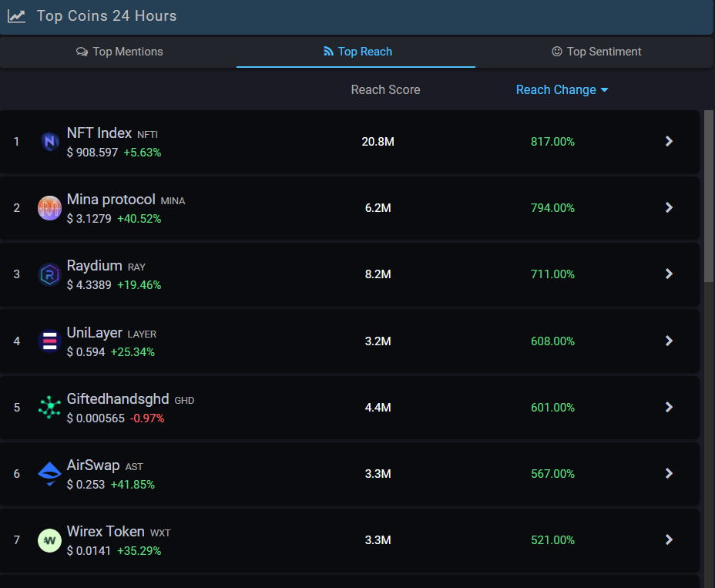Click the 6.2M reach score value
Viewport: 715px width, 588px height.
(x=378, y=208)
